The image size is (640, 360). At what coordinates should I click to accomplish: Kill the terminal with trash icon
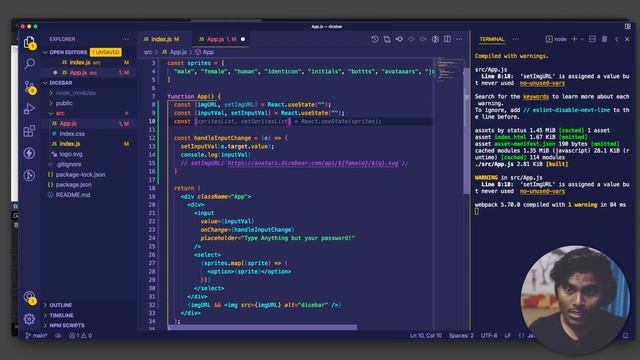[x=604, y=39]
